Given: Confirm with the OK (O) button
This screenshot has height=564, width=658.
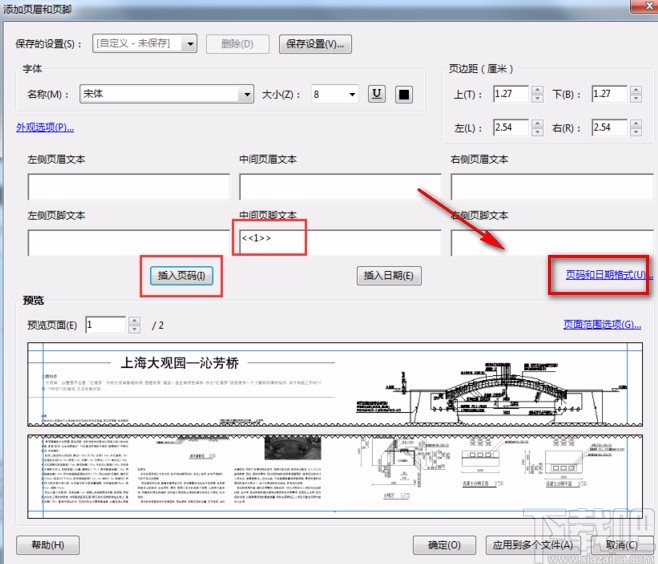Looking at the screenshot, I should pyautogui.click(x=444, y=545).
